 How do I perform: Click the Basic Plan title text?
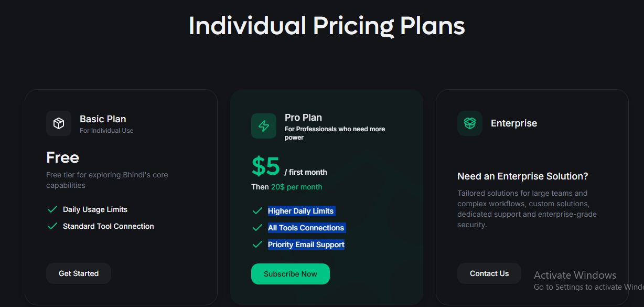pos(103,119)
